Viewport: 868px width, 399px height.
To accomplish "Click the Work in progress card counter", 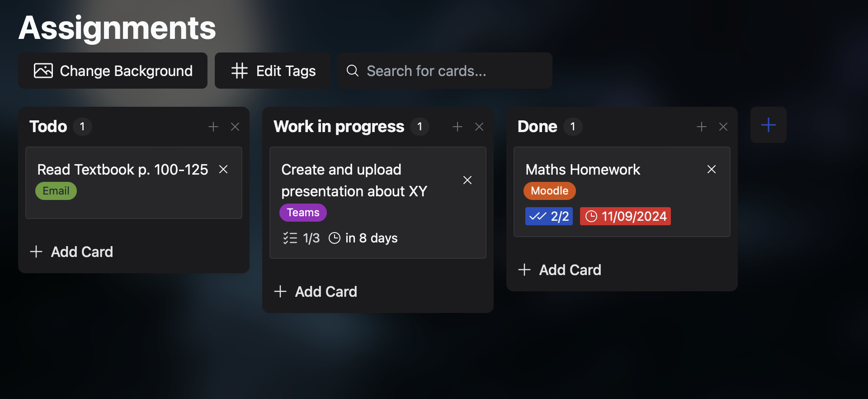I will pos(420,127).
